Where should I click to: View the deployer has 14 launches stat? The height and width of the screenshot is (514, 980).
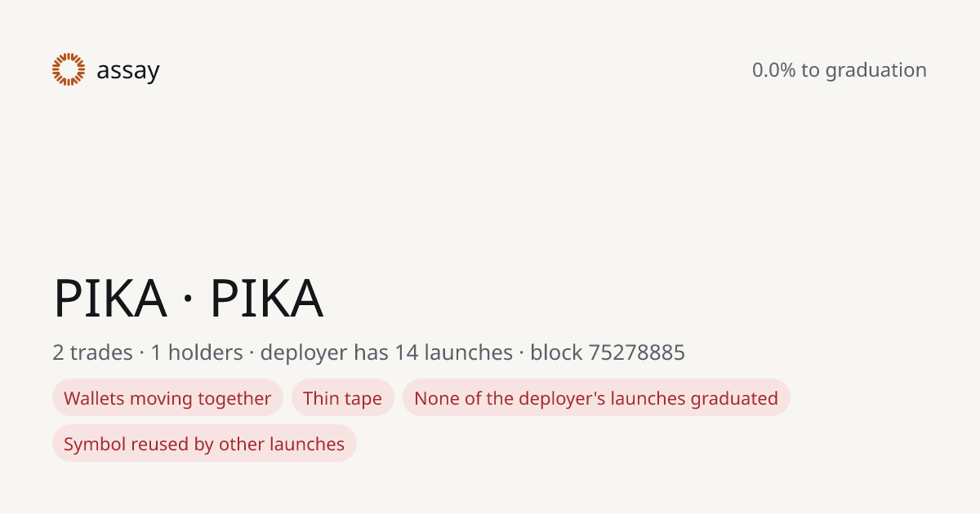click(x=386, y=352)
